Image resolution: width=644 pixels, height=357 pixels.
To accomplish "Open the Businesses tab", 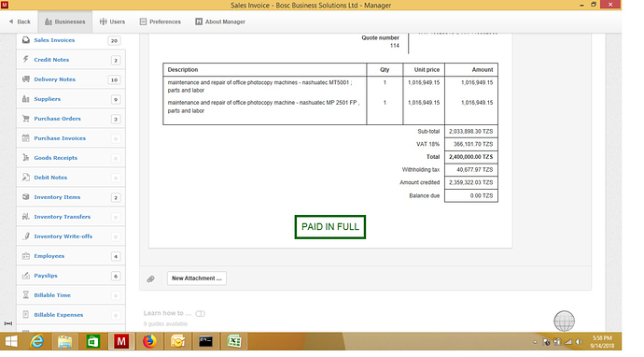I will [x=65, y=21].
